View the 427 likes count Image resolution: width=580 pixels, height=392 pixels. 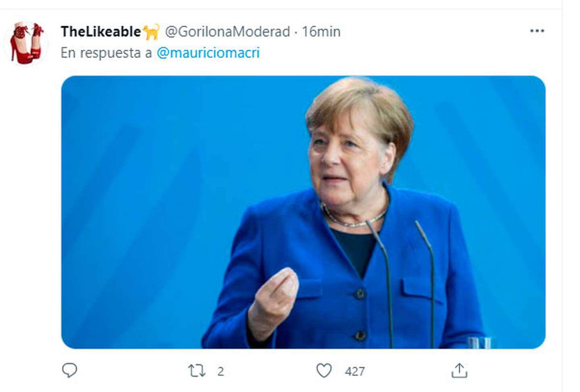355,371
